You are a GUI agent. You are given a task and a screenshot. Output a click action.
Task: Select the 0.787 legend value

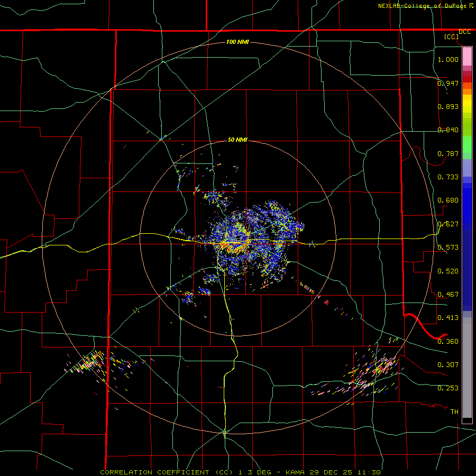tap(448, 153)
